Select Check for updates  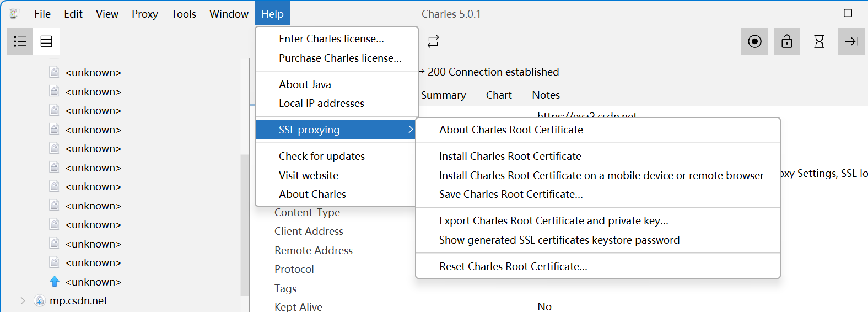point(336,156)
